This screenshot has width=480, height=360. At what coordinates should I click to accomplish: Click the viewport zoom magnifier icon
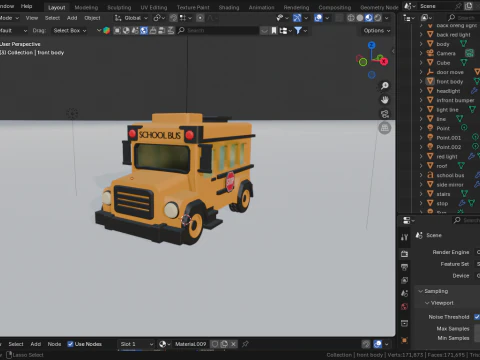tap(385, 86)
